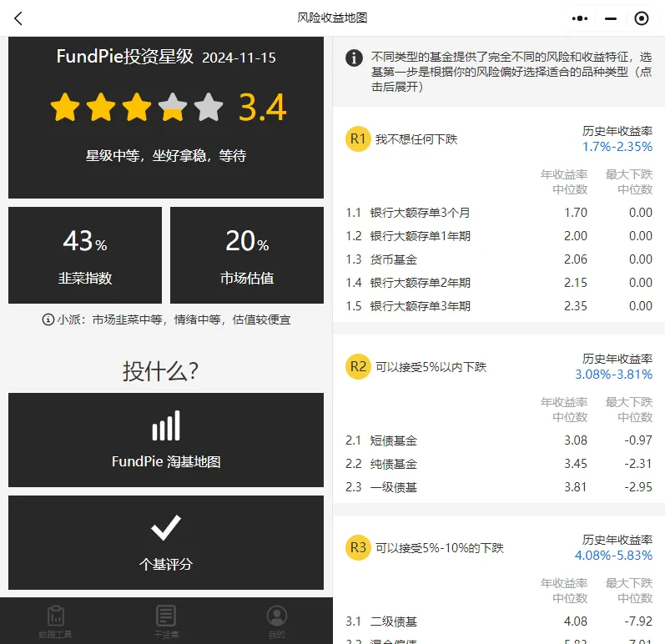
Task: Click 星级中等，坐好拿稳，等待 text
Action: tap(166, 156)
